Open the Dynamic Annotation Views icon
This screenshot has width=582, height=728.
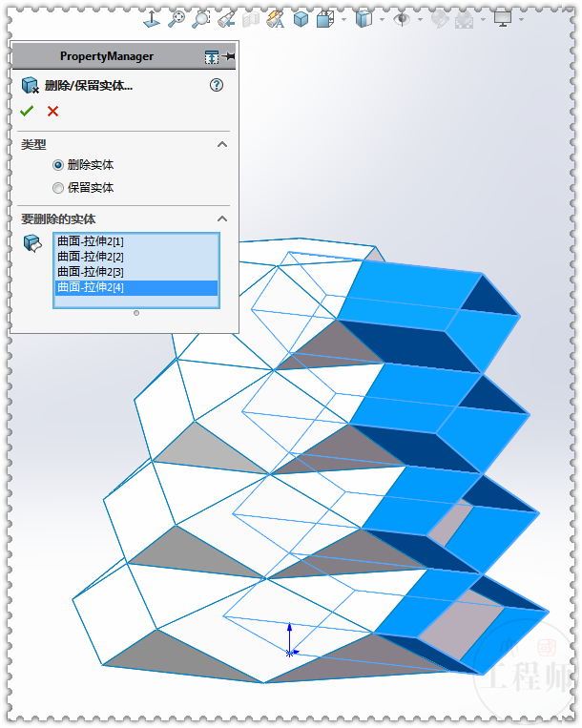tap(275, 19)
